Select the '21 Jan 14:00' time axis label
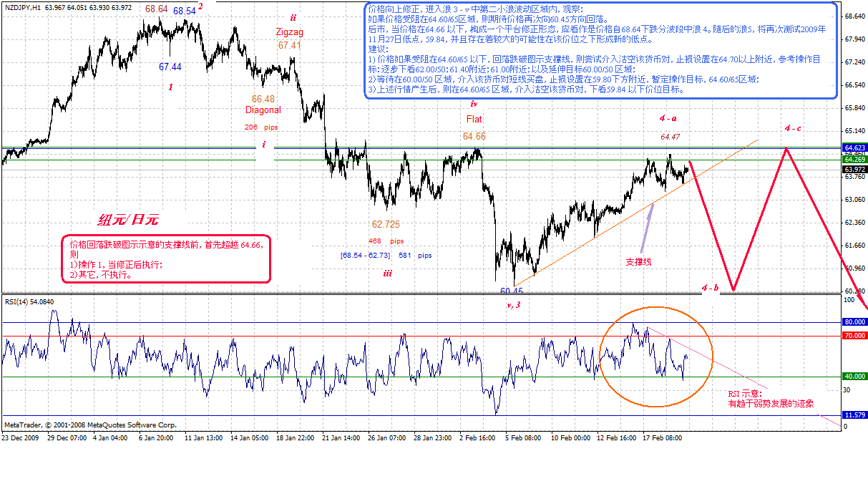The height and width of the screenshot is (494, 868). 341,437
